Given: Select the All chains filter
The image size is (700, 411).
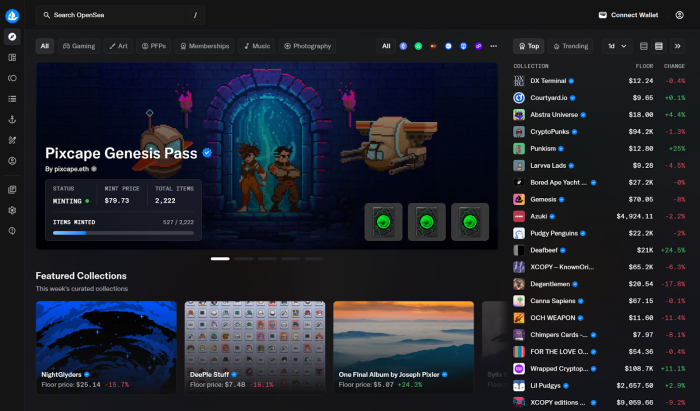Looking at the screenshot, I should 386,46.
